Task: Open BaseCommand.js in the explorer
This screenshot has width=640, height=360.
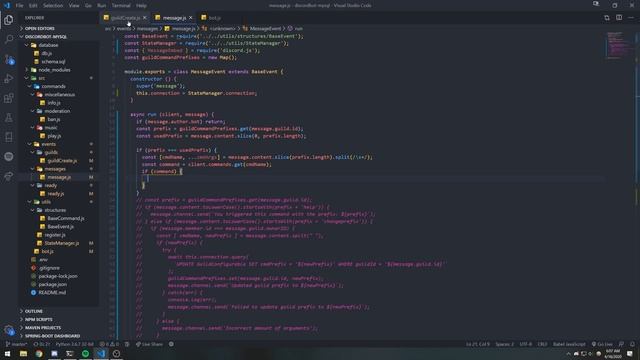Action: coord(66,218)
